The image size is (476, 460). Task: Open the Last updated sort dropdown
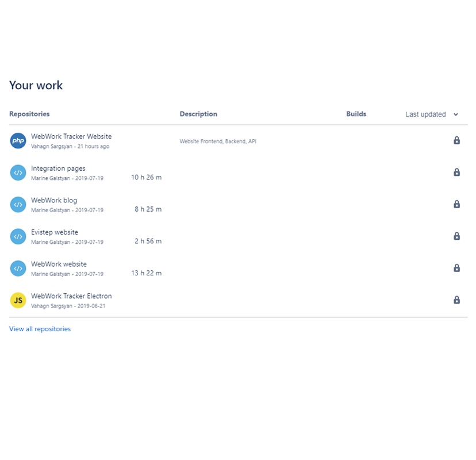(432, 114)
